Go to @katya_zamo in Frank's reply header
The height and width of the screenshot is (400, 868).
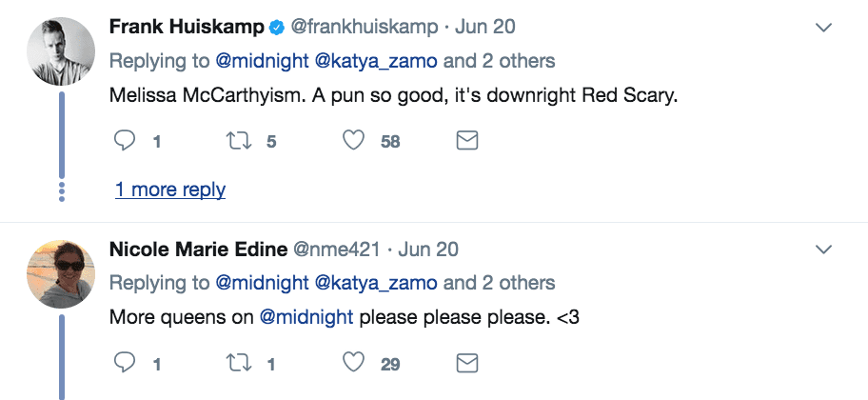(x=376, y=61)
